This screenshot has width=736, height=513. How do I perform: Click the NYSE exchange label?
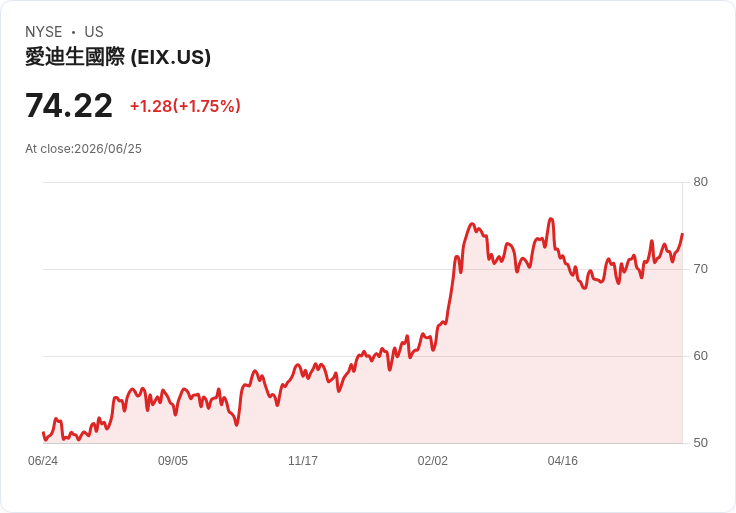click(x=44, y=32)
